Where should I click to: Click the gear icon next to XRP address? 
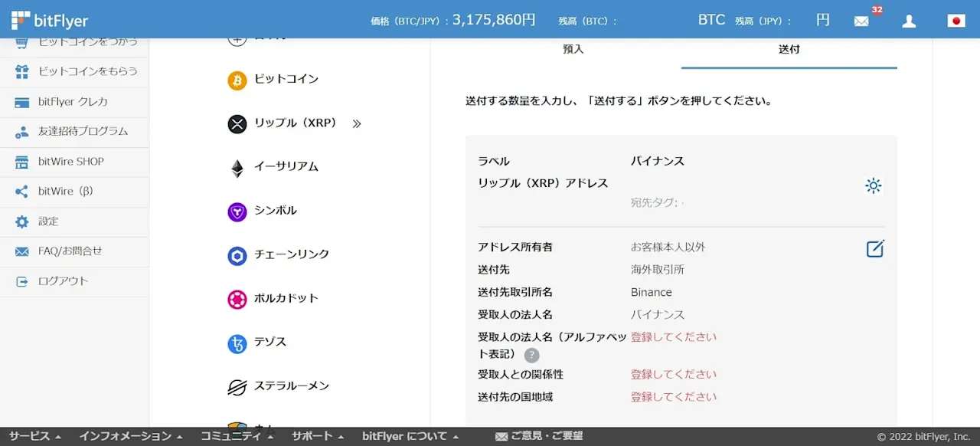873,185
